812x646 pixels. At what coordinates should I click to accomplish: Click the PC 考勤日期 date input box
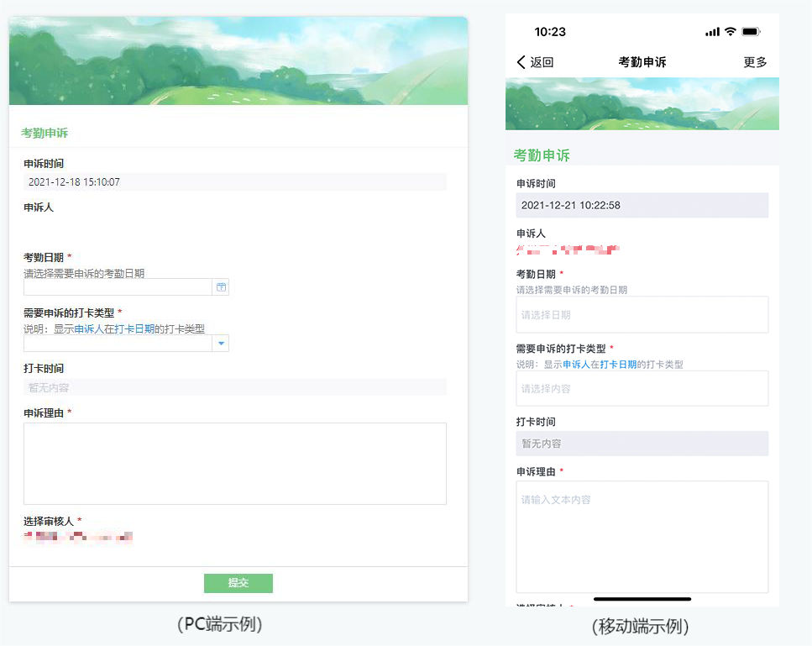pyautogui.click(x=118, y=287)
